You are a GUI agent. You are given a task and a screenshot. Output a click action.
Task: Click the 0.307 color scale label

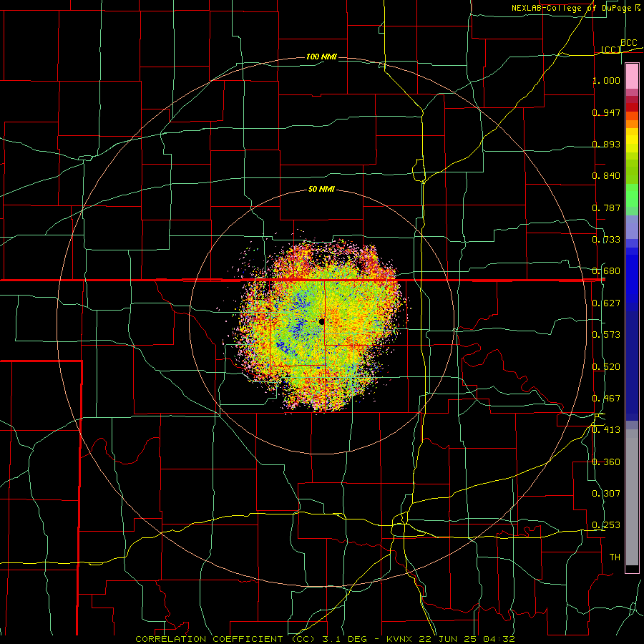click(606, 494)
